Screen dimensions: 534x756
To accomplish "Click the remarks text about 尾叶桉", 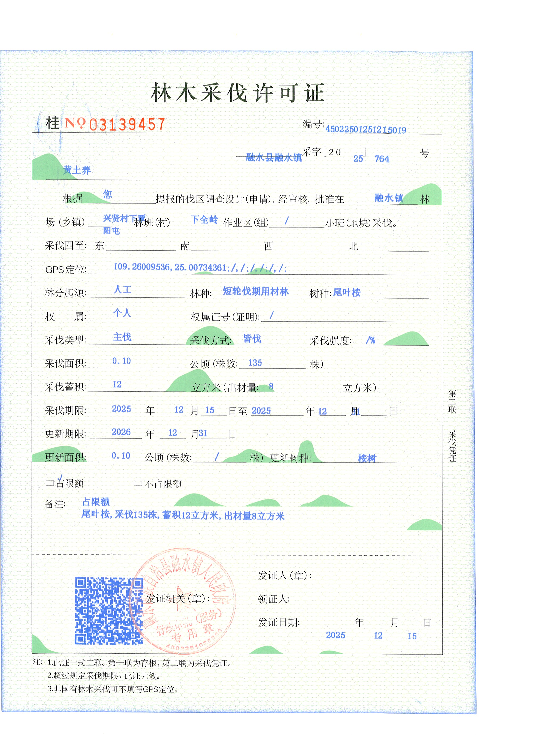I will (183, 515).
